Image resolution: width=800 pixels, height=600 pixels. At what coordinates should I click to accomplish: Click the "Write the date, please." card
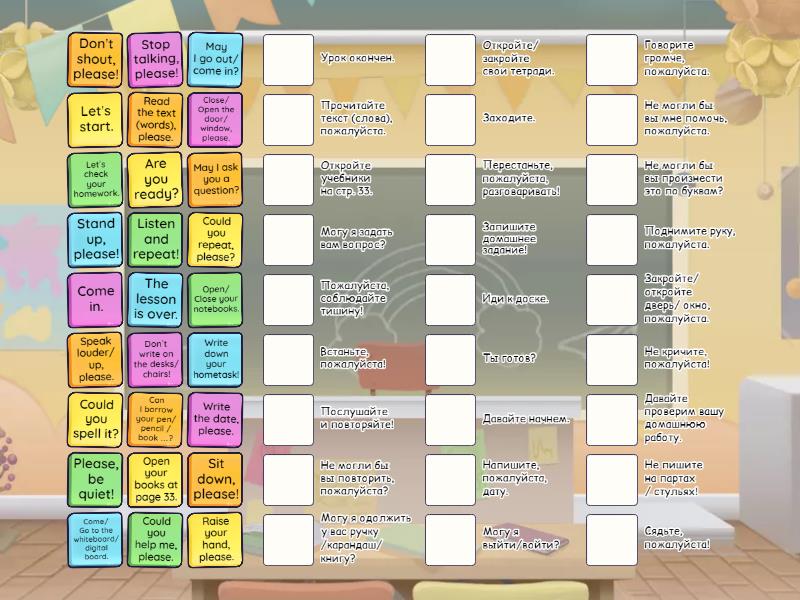coord(216,419)
